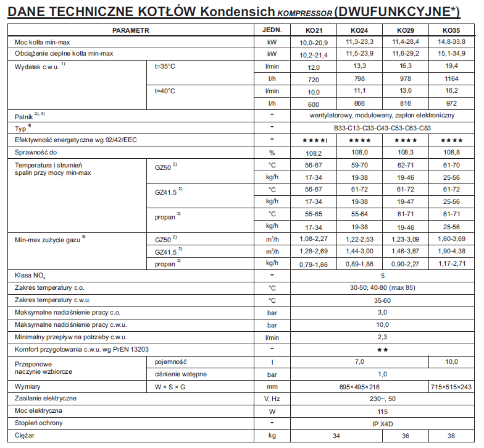Select the value '230~, 50'
Image resolution: width=484 pixels, height=448 pixels.
pyautogui.click(x=383, y=399)
